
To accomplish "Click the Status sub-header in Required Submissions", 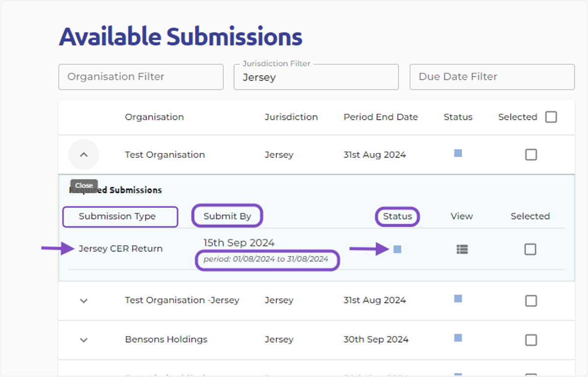I will coord(397,216).
